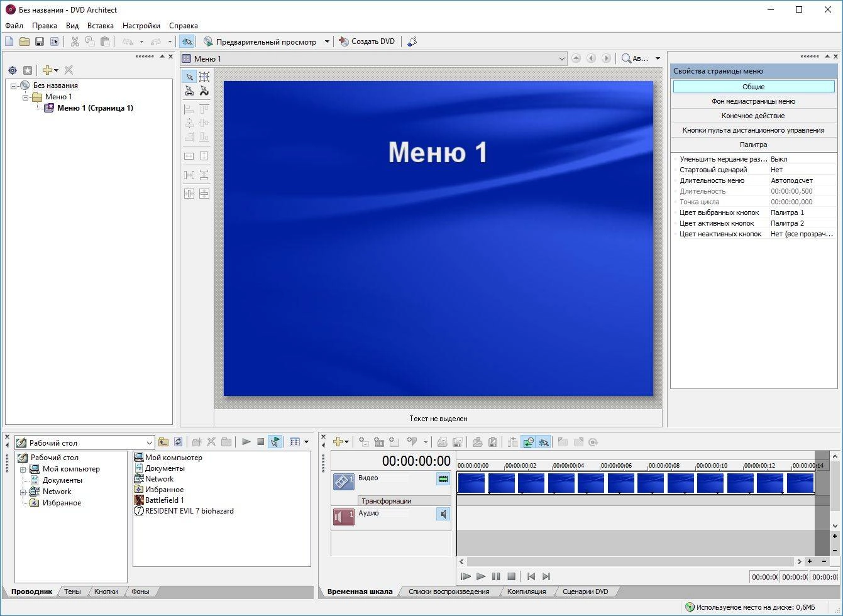Expand Мой компьютер in explorer tree
The width and height of the screenshot is (843, 616).
point(23,469)
